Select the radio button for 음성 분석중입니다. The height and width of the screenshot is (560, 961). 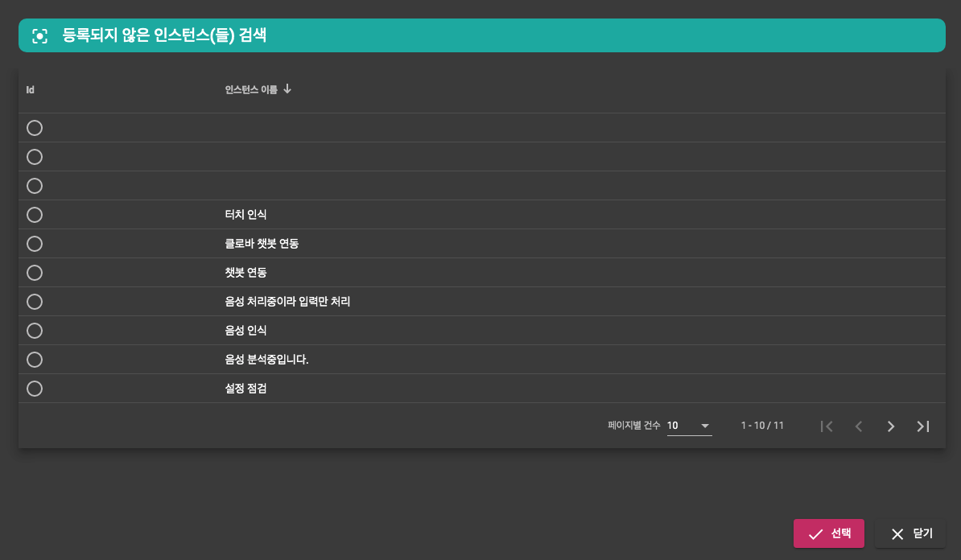click(x=35, y=360)
